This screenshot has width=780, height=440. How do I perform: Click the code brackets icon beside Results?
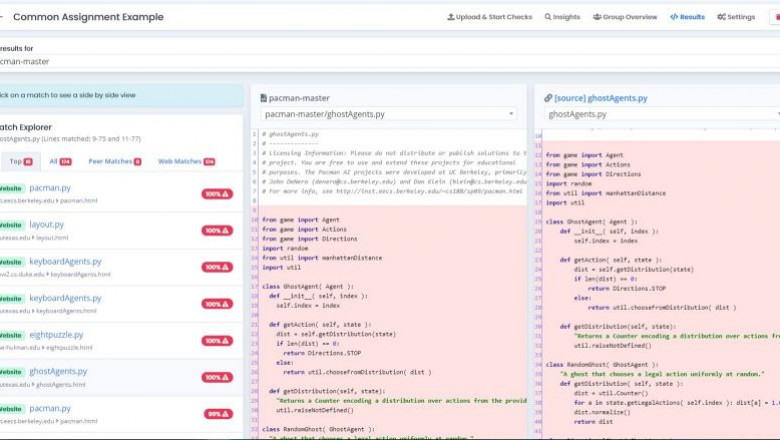click(x=674, y=17)
